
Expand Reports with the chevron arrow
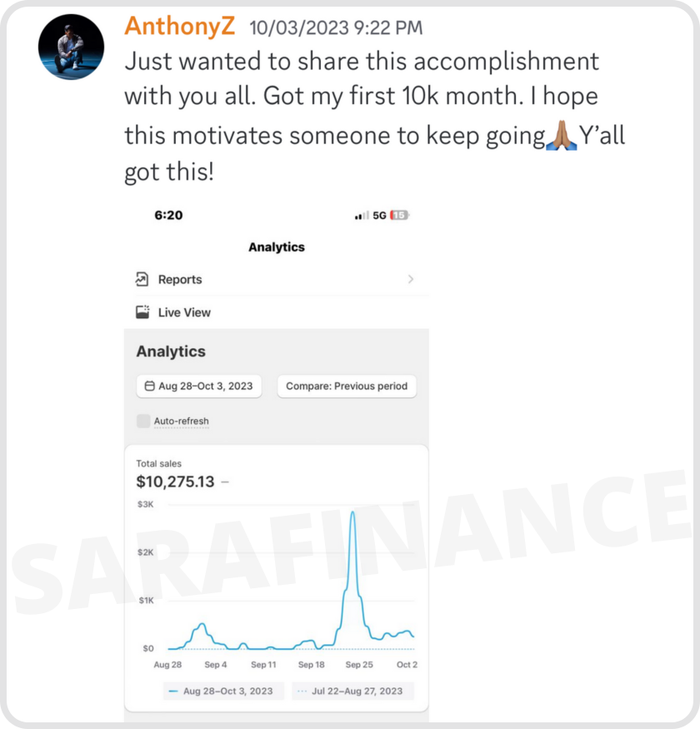coord(411,280)
